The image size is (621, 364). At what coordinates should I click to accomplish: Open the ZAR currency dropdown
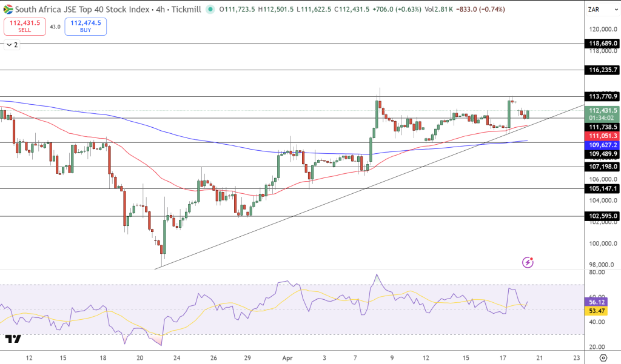click(602, 10)
